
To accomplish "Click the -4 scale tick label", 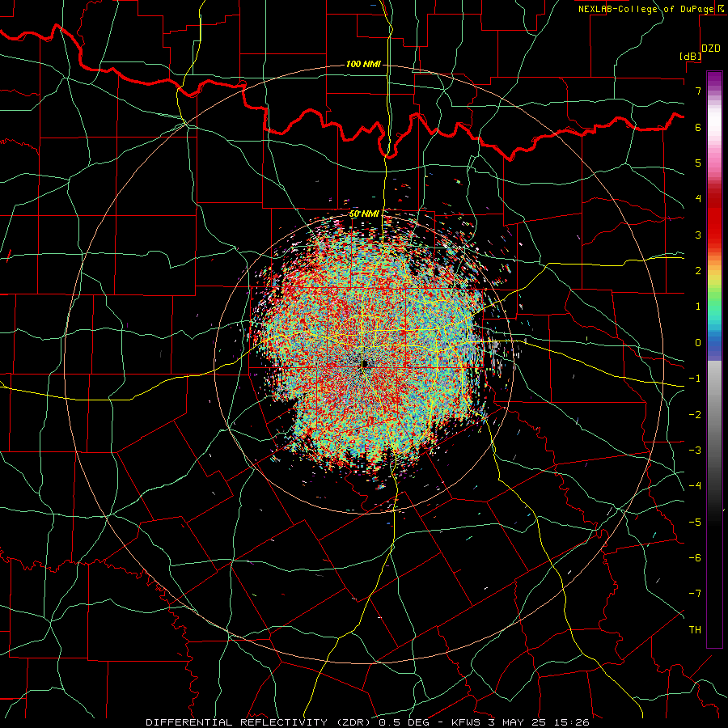I will pyautogui.click(x=695, y=486).
